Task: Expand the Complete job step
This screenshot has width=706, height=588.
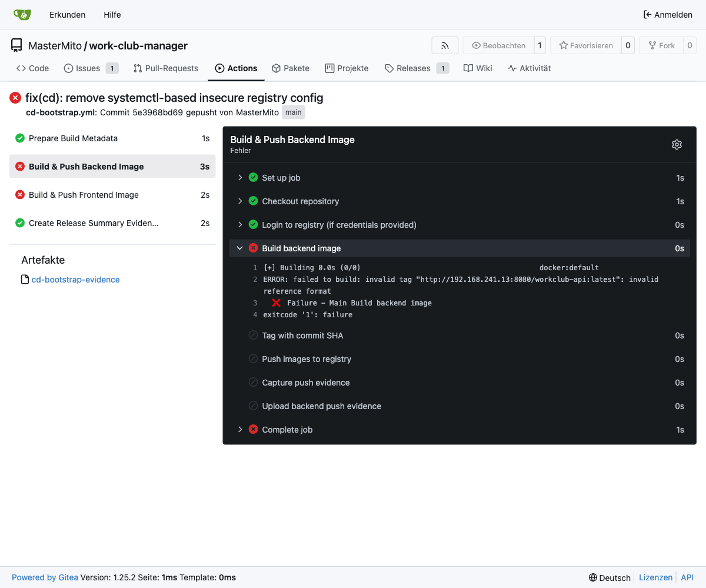Action: [240, 430]
